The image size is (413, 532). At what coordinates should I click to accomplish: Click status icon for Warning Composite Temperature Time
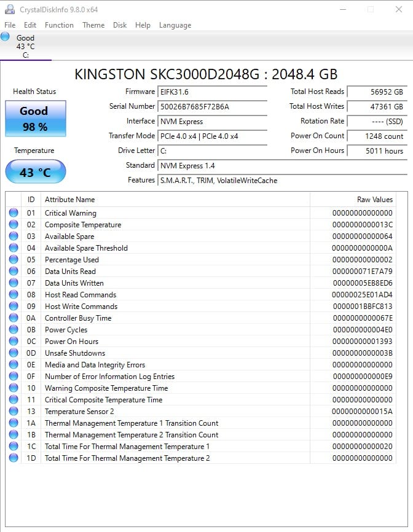coord(14,388)
